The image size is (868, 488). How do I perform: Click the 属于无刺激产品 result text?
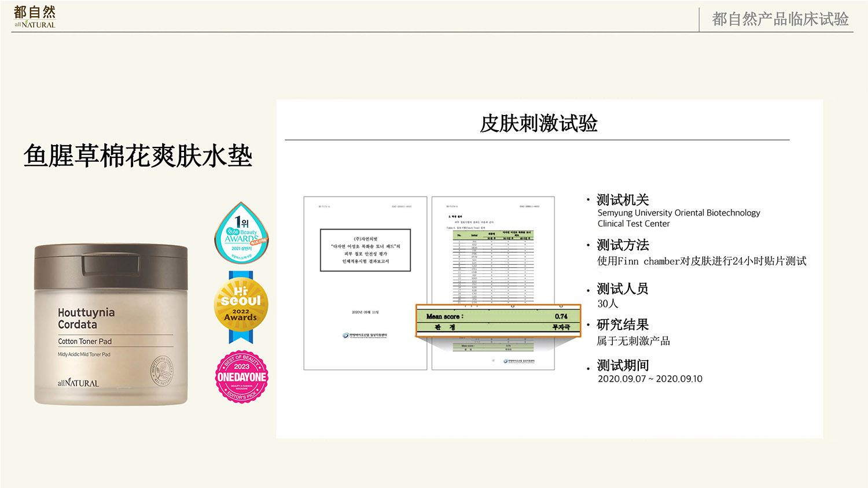coord(633,341)
